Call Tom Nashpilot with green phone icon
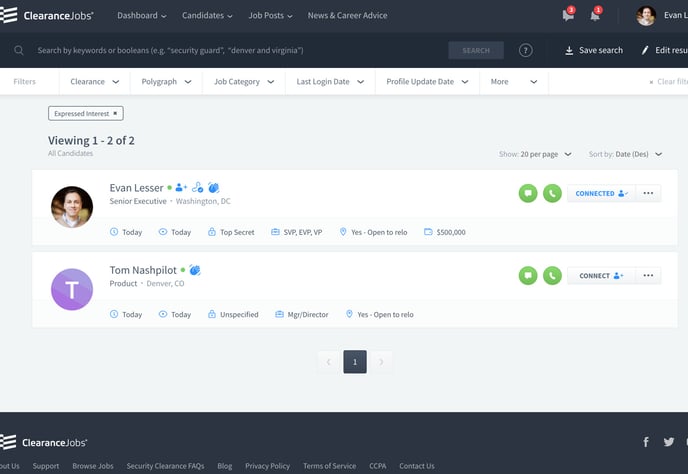Image resolution: width=688 pixels, height=474 pixels. (x=552, y=276)
